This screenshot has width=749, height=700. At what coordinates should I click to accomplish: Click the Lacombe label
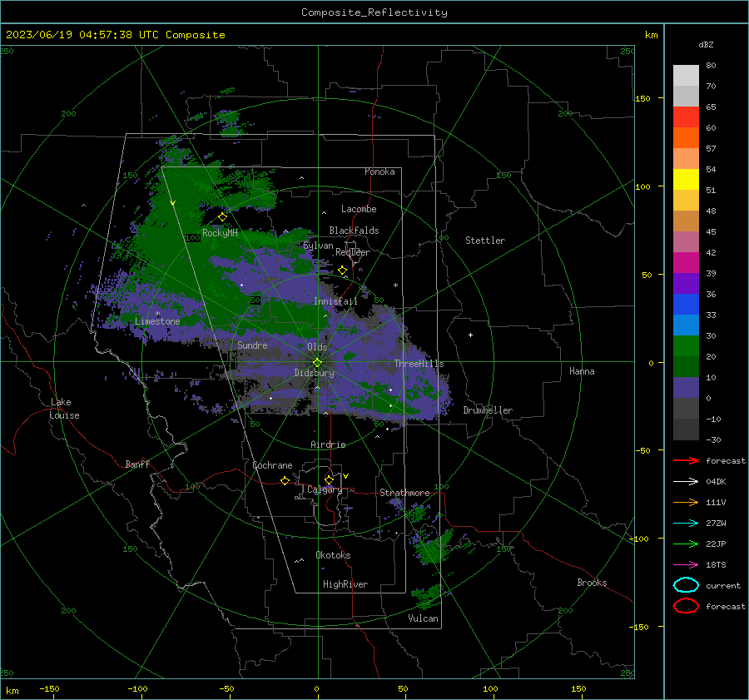point(359,209)
